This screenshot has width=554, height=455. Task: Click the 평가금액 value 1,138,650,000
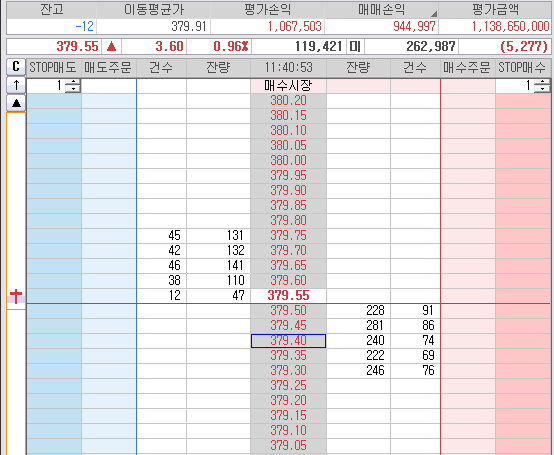pyautogui.click(x=511, y=26)
